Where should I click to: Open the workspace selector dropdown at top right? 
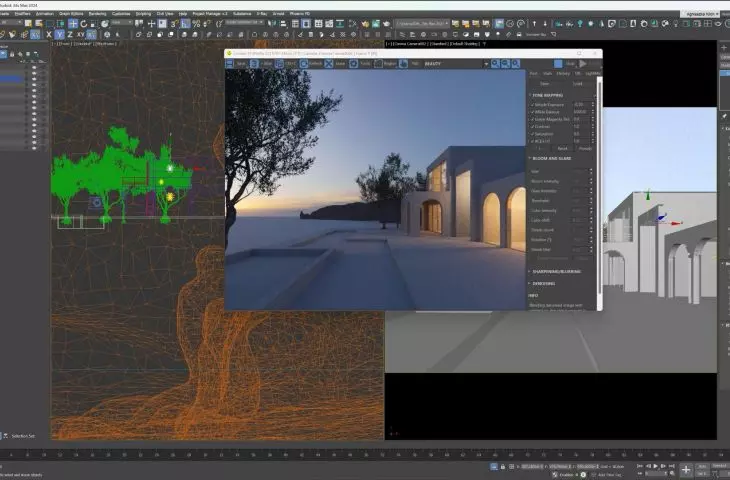pyautogui.click(x=702, y=14)
